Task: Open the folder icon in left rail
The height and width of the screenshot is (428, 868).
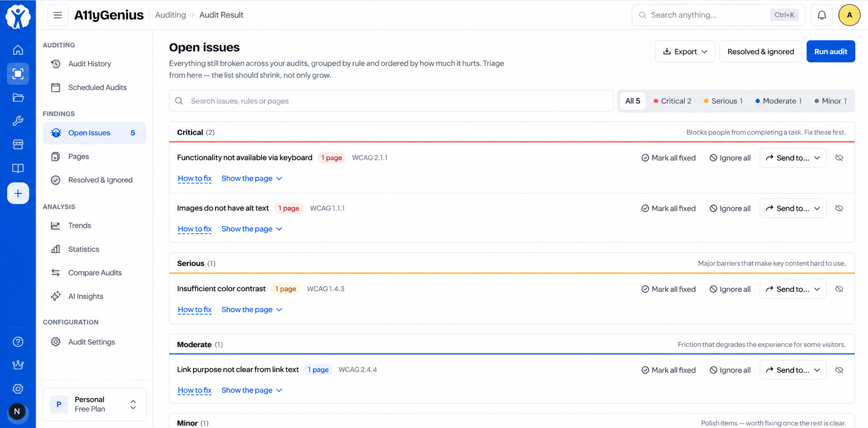Action: coord(18,98)
